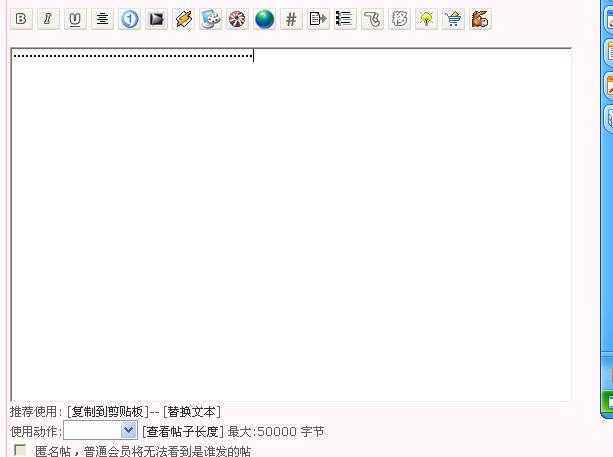Viewport: 613px width, 457px height.
Task: Apply underline formatting button
Action: pos(75,19)
